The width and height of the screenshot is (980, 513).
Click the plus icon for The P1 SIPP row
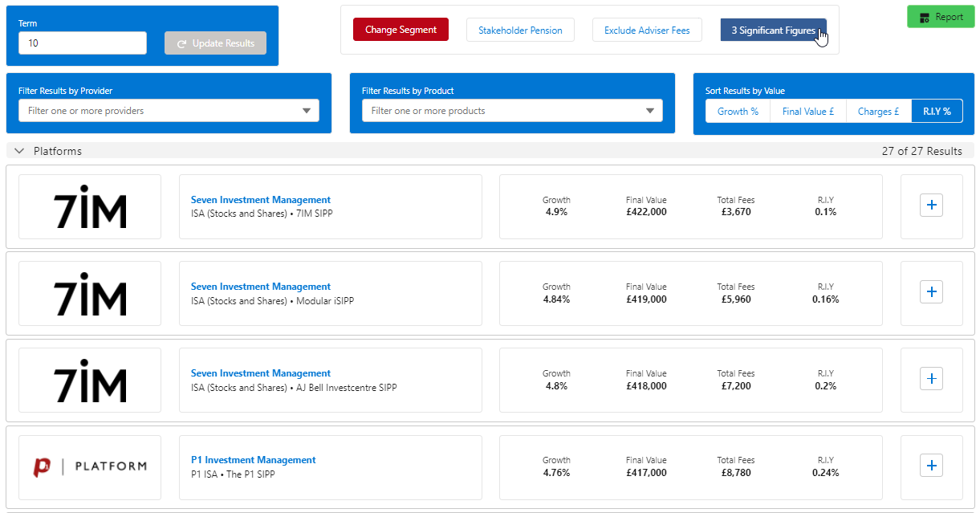tap(931, 466)
